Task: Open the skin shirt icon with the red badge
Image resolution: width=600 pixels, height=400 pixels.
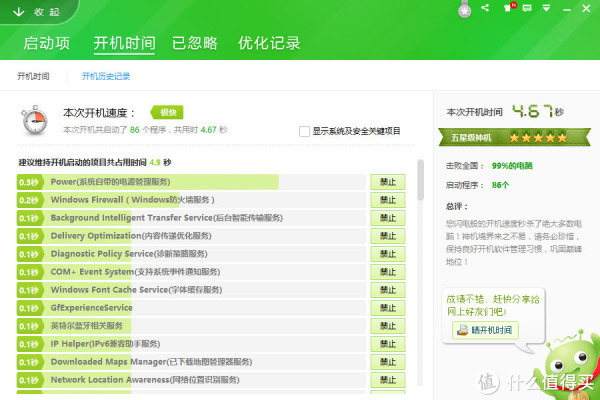Action: pyautogui.click(x=510, y=7)
